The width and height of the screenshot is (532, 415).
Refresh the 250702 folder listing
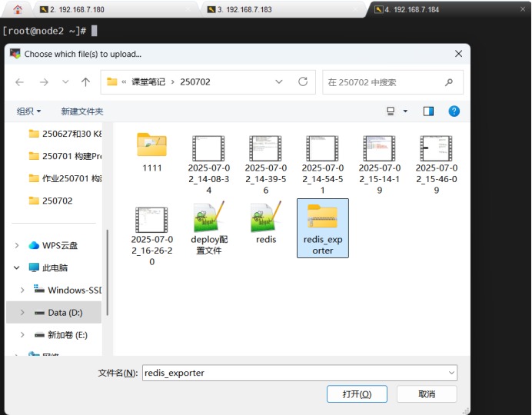tap(303, 82)
